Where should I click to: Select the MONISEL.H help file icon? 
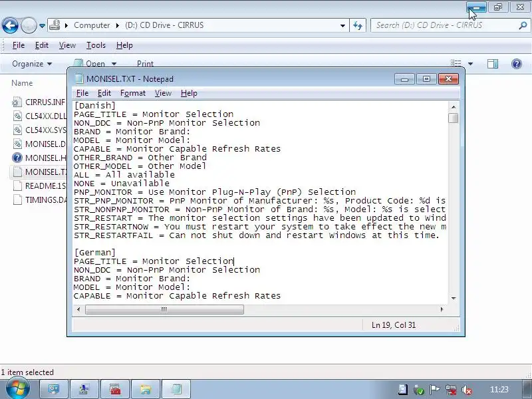click(17, 158)
